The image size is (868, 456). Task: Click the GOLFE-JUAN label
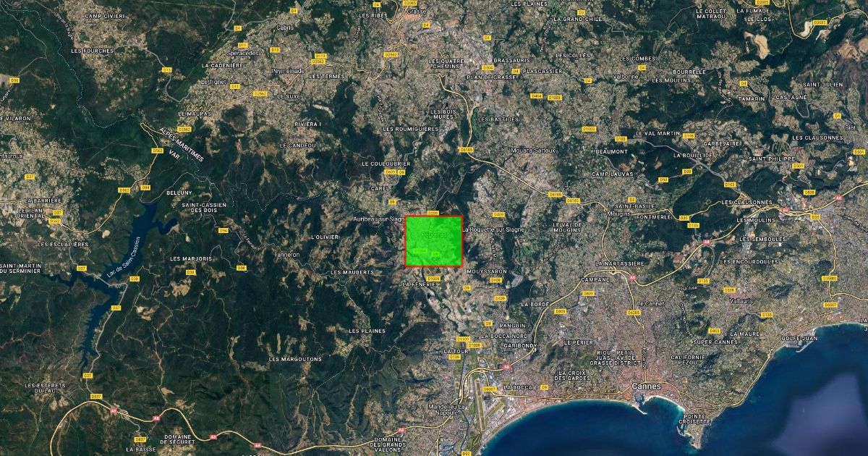[799, 338]
